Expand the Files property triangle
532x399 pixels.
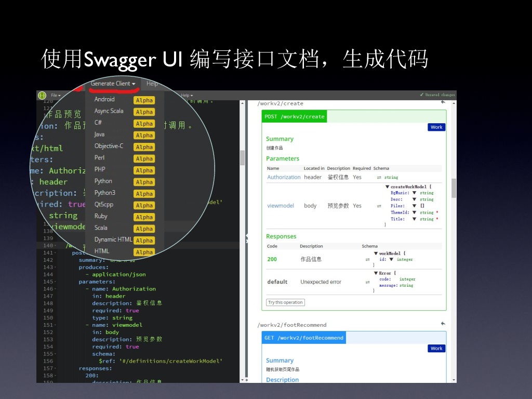(414, 206)
